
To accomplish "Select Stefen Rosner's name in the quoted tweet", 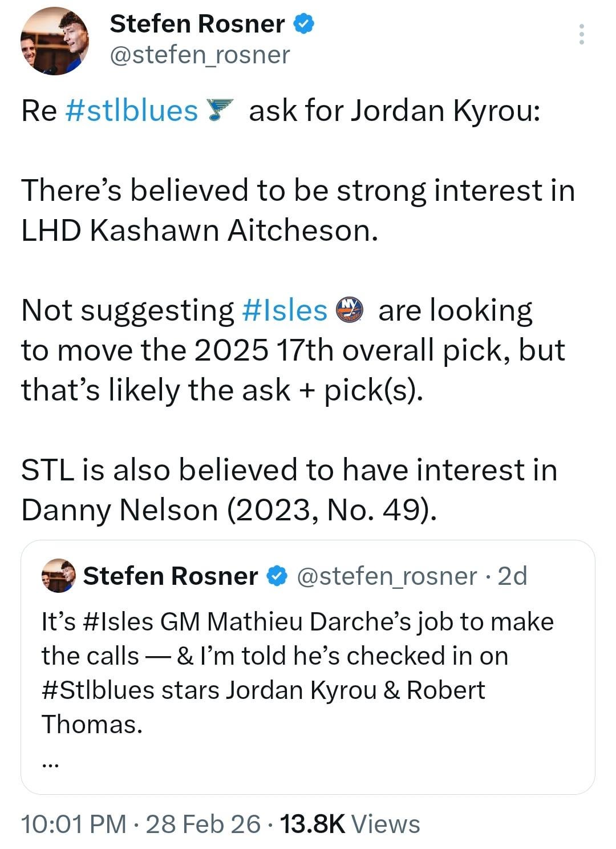I will (x=170, y=576).
